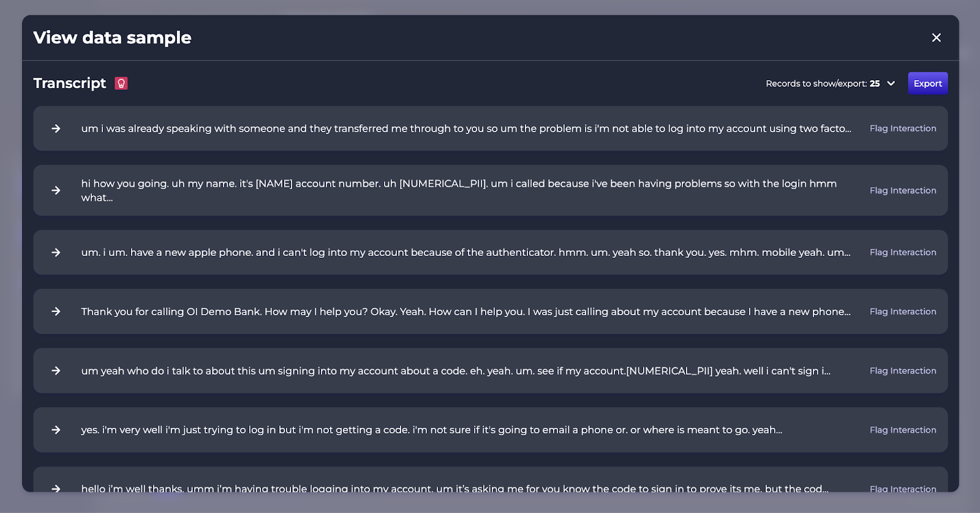This screenshot has height=513, width=980.
Task: Flag Interaction for OI Demo Bank transcript
Action: (902, 312)
